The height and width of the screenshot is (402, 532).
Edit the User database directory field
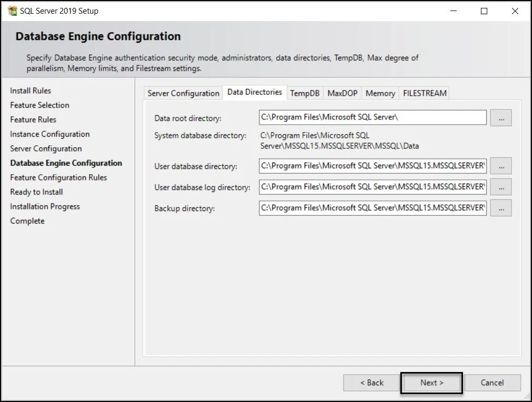(x=372, y=166)
